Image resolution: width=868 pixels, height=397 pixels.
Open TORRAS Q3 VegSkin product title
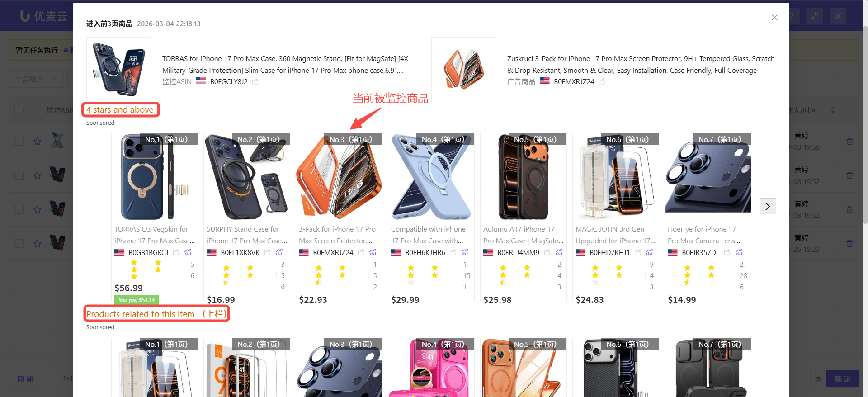155,235
